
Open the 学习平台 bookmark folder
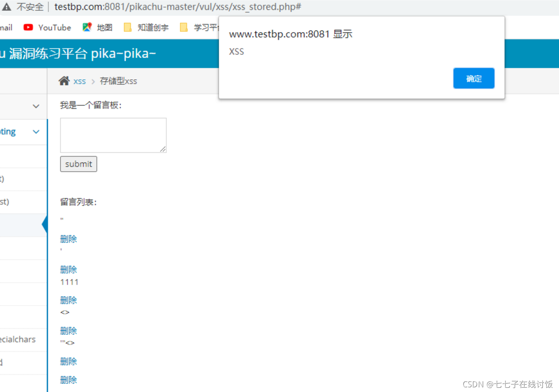pyautogui.click(x=199, y=28)
